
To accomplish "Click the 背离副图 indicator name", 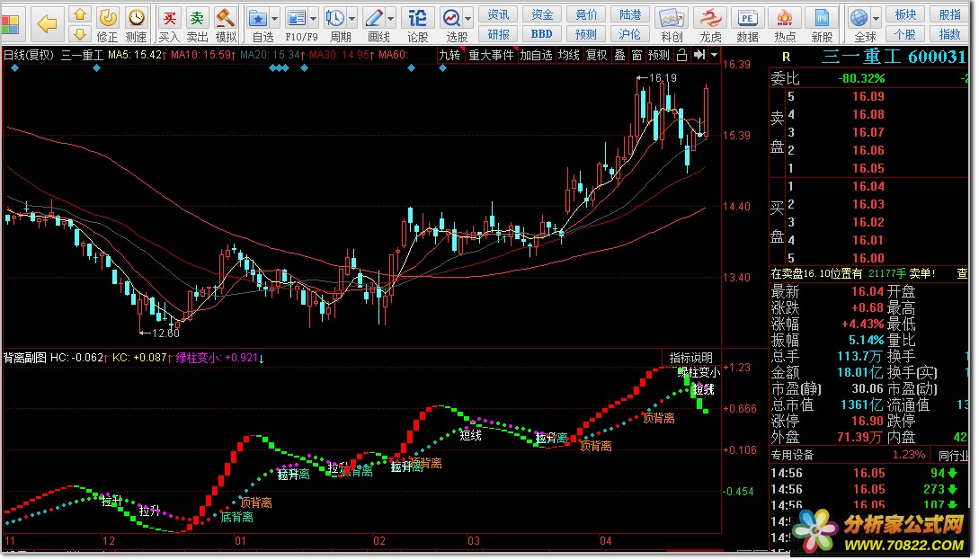I will (25, 358).
